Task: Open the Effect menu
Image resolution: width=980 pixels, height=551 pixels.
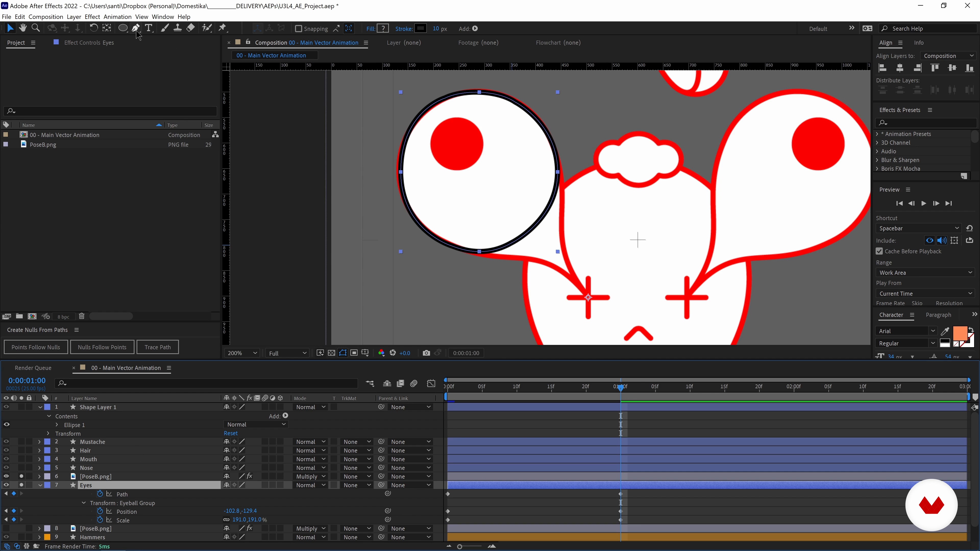Action: [x=92, y=17]
